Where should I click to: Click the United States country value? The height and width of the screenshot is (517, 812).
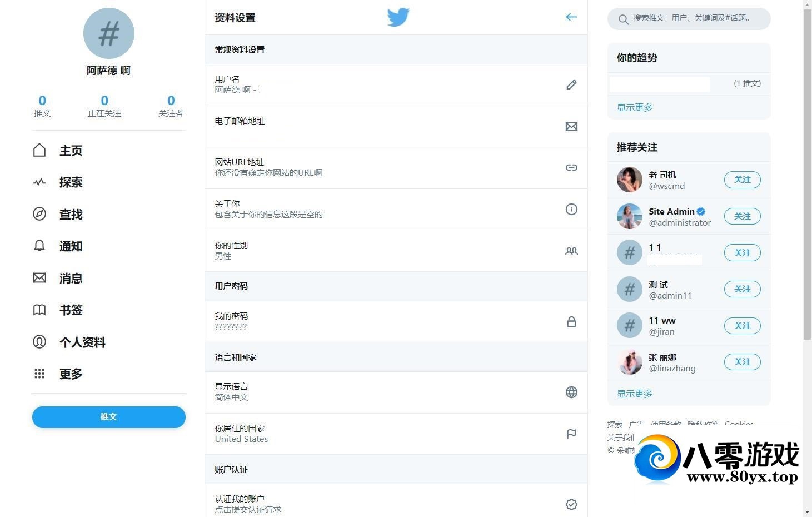[242, 439]
